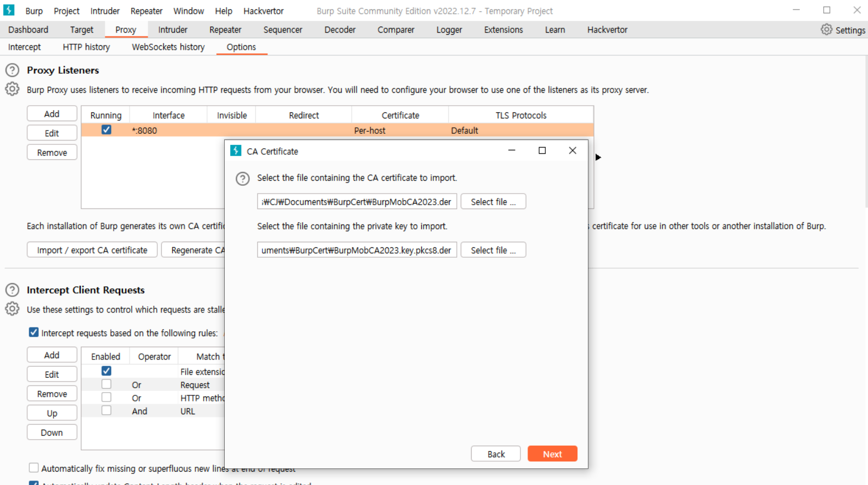Enable the Or HTTP method rule checkbox

click(106, 398)
